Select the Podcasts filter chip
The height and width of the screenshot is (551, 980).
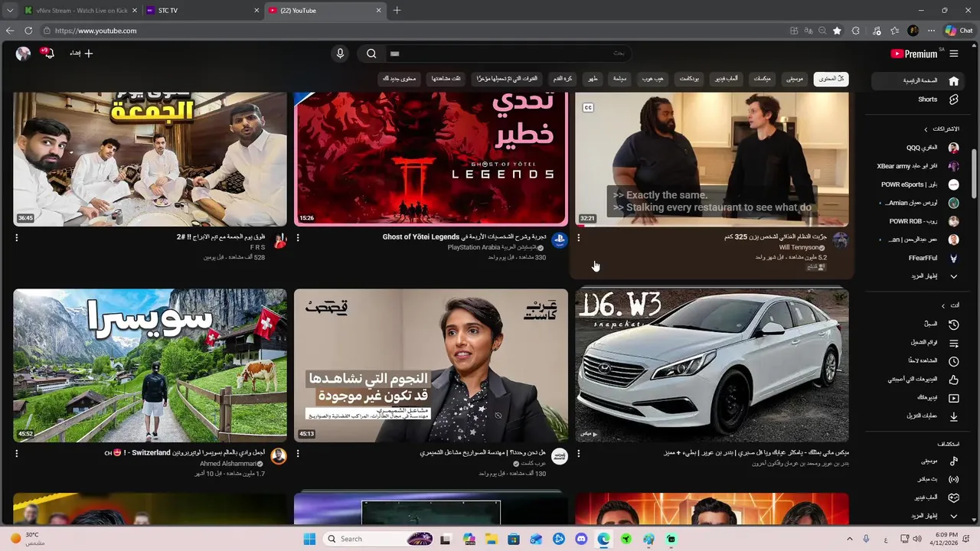pyautogui.click(x=689, y=79)
